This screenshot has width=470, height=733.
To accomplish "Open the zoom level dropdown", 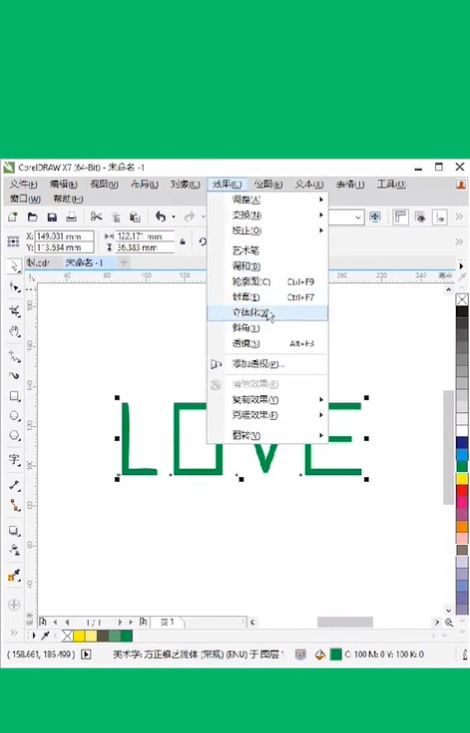I will pos(358,217).
